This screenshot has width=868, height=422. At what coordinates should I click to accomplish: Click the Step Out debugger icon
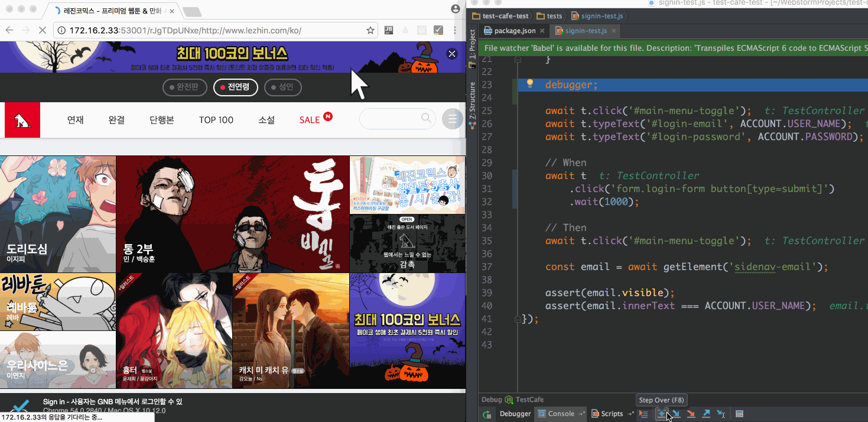[706, 414]
